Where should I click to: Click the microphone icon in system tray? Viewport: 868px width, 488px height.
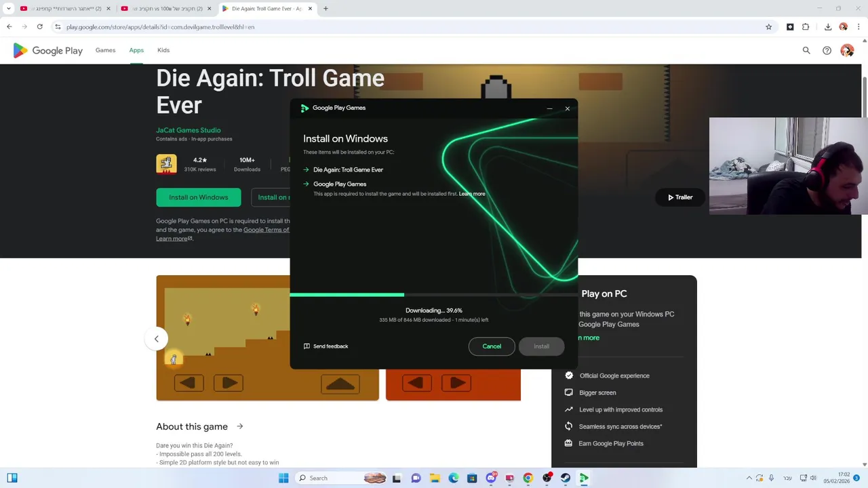coord(771,478)
